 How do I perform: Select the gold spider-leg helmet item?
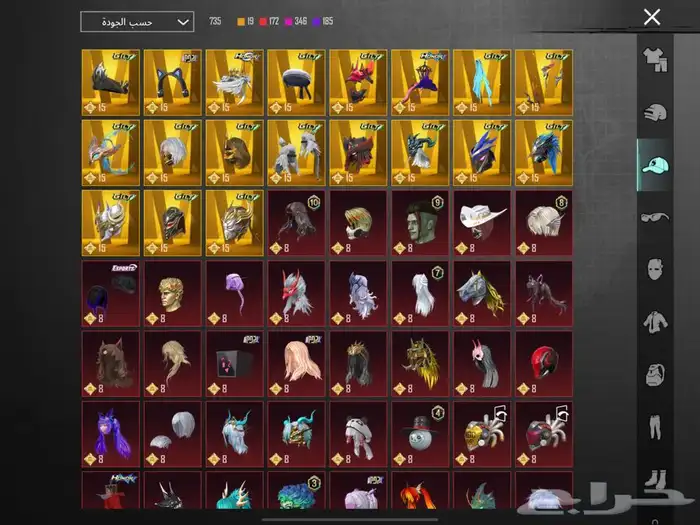482,434
